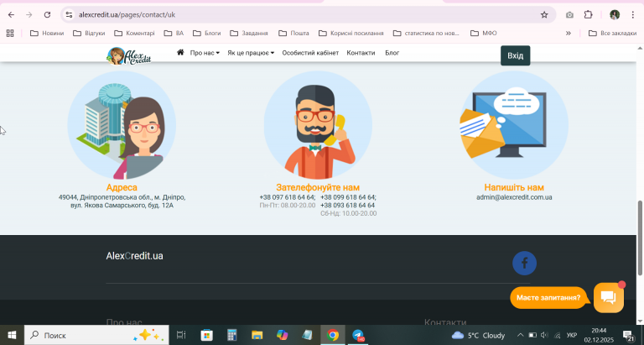Open the Windows Start menu
644x345 pixels.
12,335
